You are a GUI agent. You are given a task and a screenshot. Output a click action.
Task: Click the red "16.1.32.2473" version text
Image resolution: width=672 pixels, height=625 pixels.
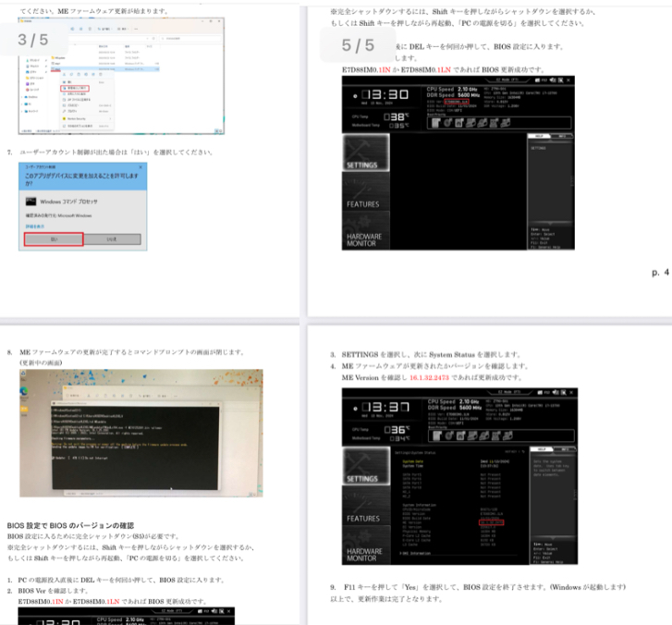(429, 377)
